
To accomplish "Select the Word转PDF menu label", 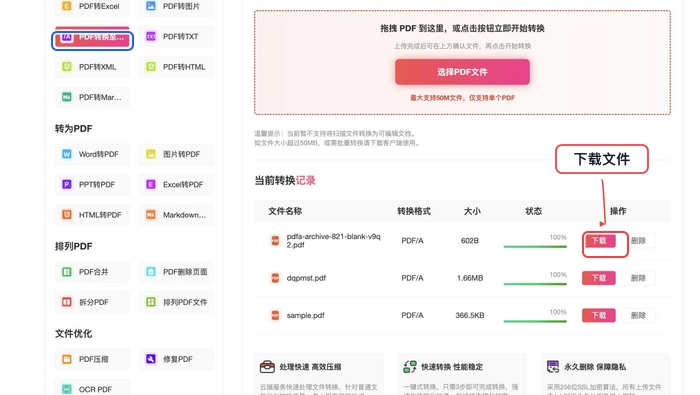I will tap(99, 154).
